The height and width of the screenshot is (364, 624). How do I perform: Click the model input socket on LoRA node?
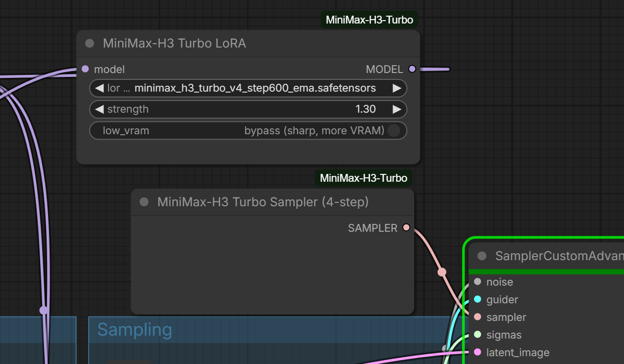coord(85,69)
